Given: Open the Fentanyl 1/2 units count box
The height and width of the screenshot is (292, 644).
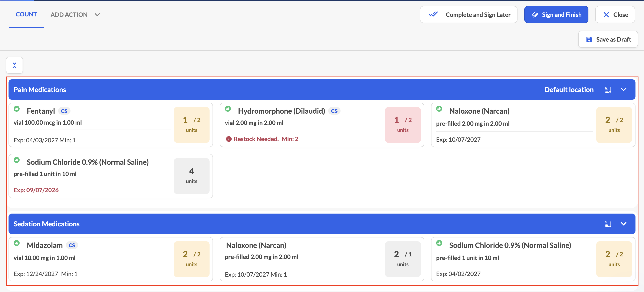Looking at the screenshot, I should 191,125.
